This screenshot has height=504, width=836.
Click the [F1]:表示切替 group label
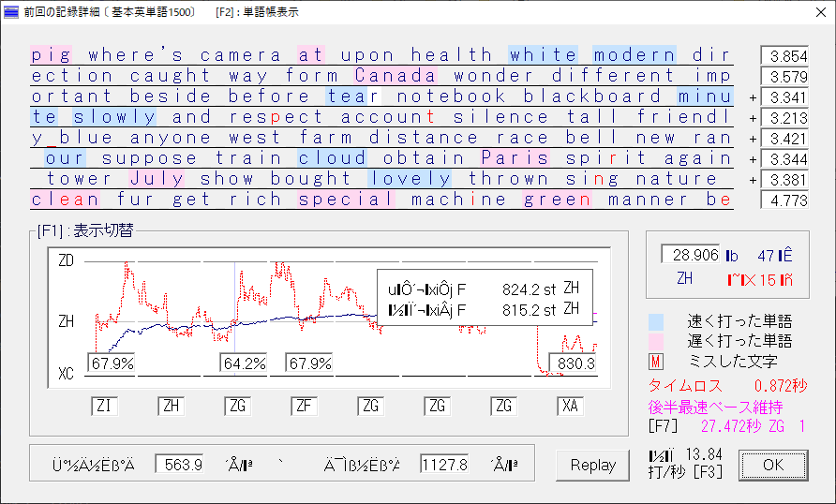tap(85, 230)
